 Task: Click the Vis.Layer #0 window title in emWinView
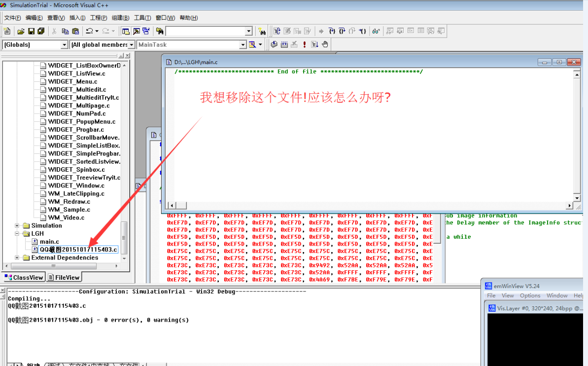[x=540, y=308]
